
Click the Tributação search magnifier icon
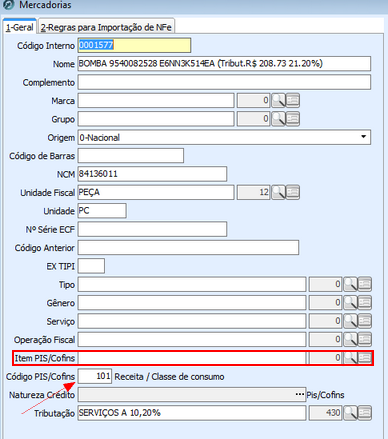(351, 413)
